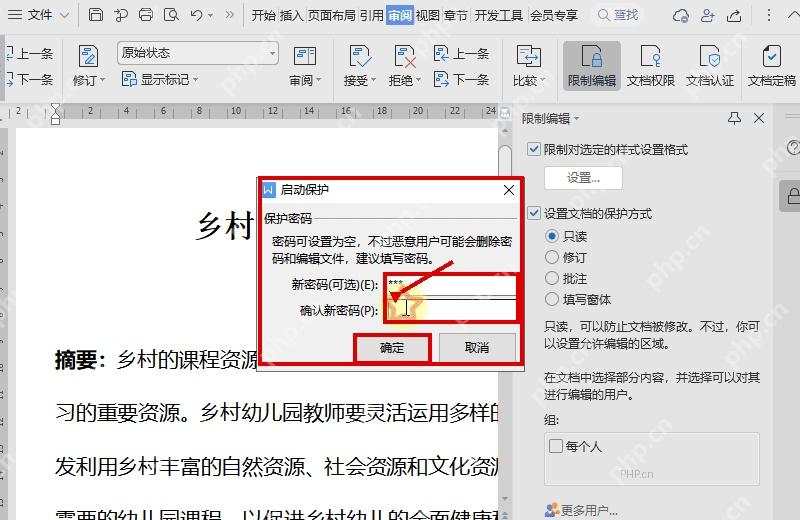Open the 开发工具 tab
Image resolution: width=800 pixels, height=520 pixels.
(499, 15)
